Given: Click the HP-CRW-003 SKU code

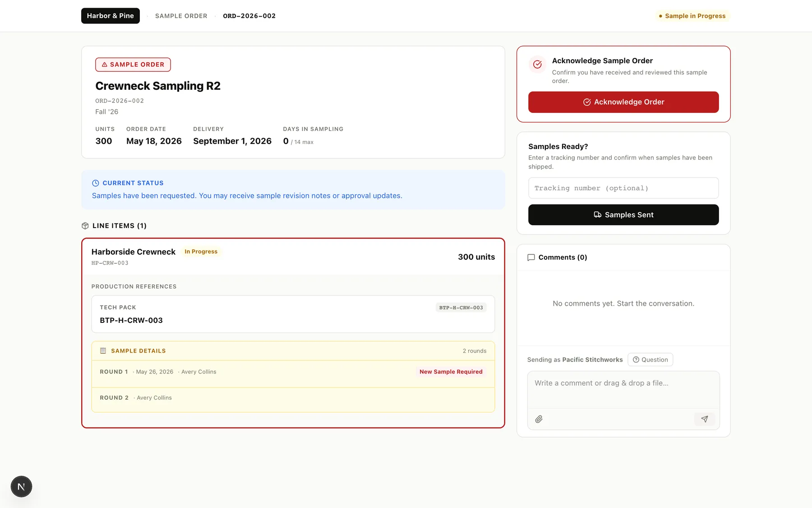Looking at the screenshot, I should tap(110, 263).
